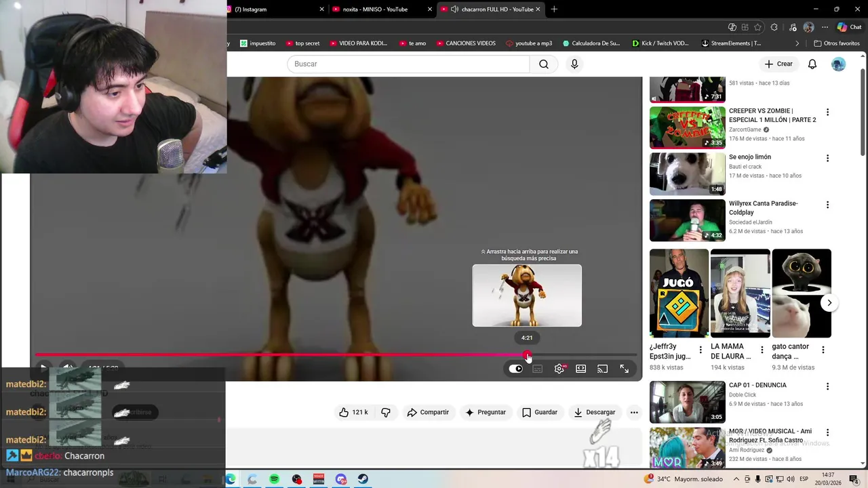The width and height of the screenshot is (868, 488).
Task: Switch to noxita - MINISO YouTube tab
Action: click(382, 9)
